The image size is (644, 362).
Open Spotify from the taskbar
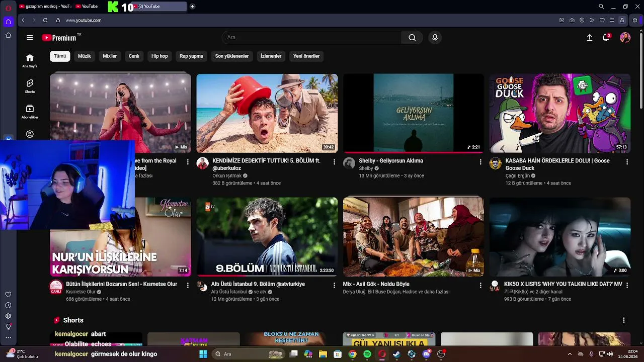(x=367, y=354)
